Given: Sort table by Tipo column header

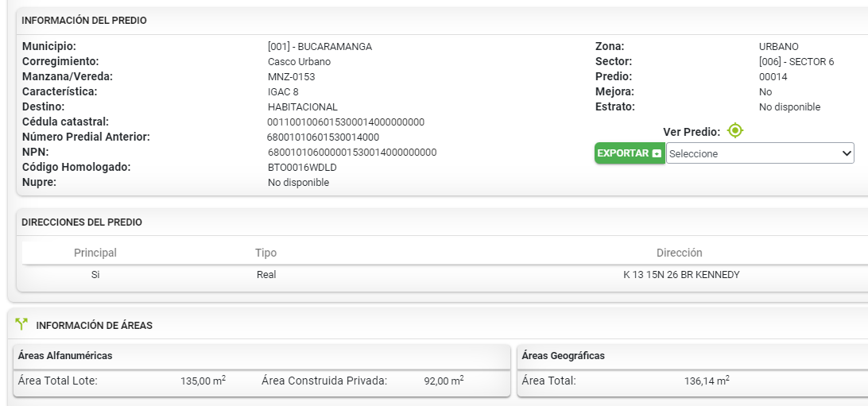Looking at the screenshot, I should tap(265, 253).
